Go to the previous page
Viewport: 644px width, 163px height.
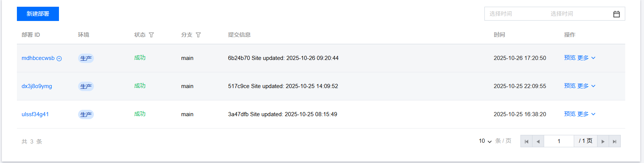[538, 141]
